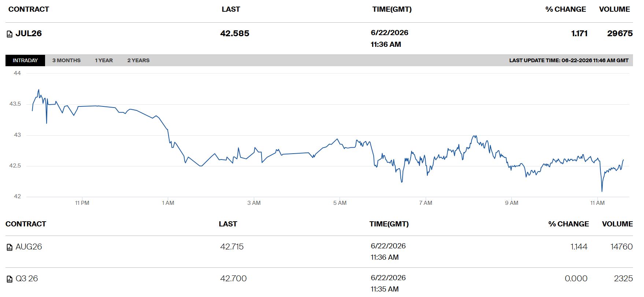Switch to the 3 MONTHS tab
This screenshot has width=644, height=297.
(66, 60)
